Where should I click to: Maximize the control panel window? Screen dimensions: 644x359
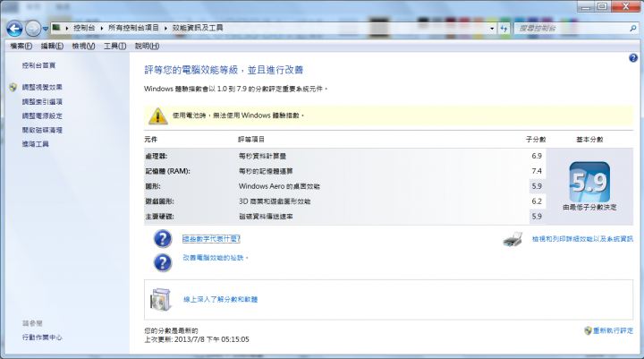pos(603,6)
